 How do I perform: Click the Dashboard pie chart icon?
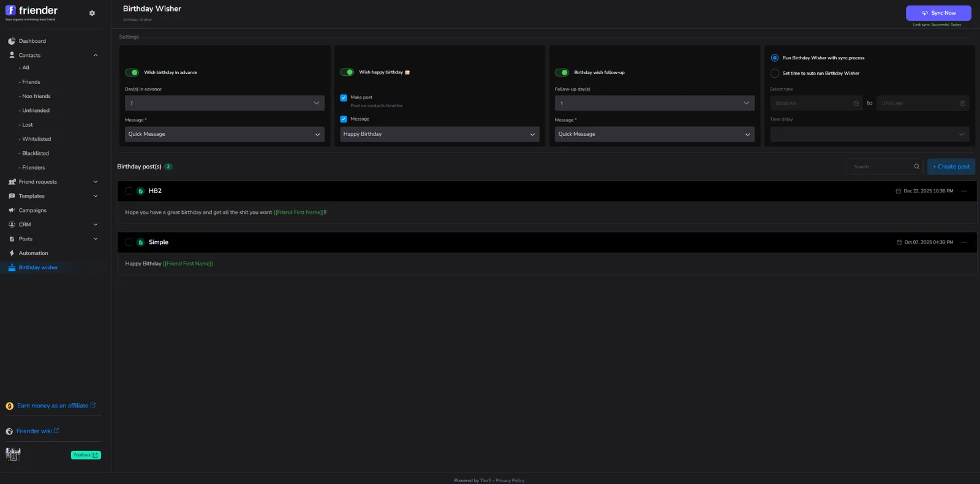(x=12, y=41)
